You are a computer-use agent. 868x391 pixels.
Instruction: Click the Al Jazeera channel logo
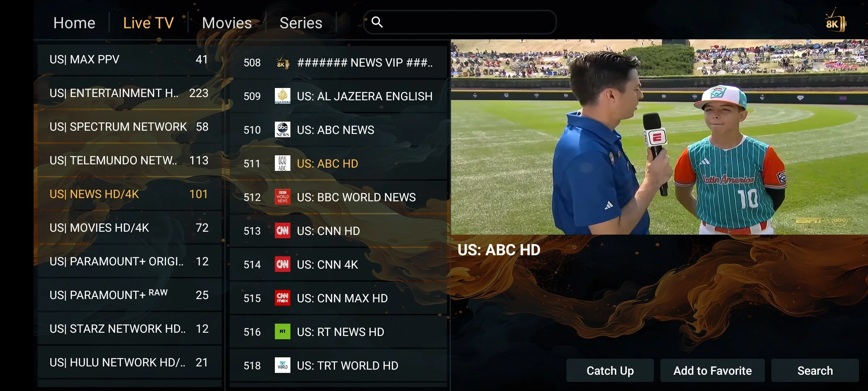(282, 96)
